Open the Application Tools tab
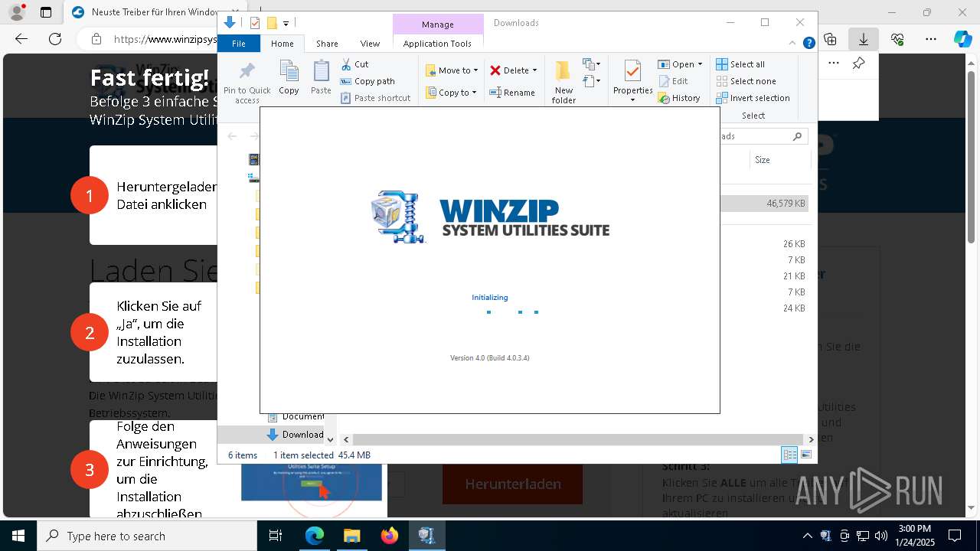 tap(437, 44)
